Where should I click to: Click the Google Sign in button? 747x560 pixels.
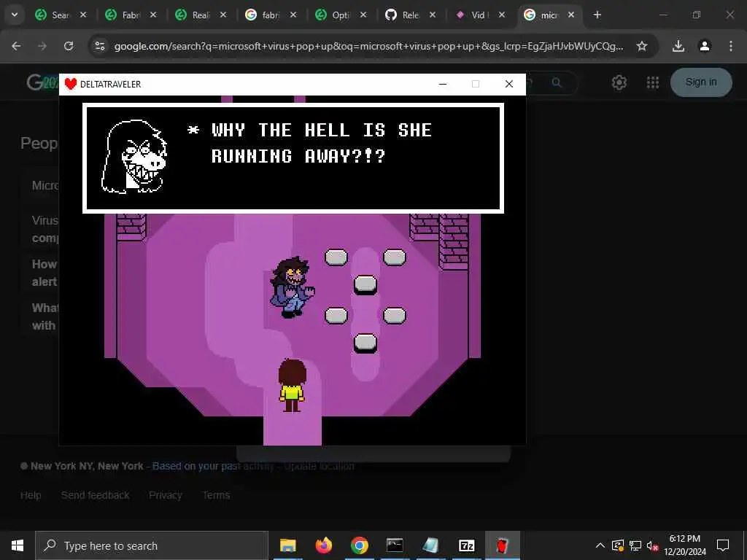tap(701, 82)
